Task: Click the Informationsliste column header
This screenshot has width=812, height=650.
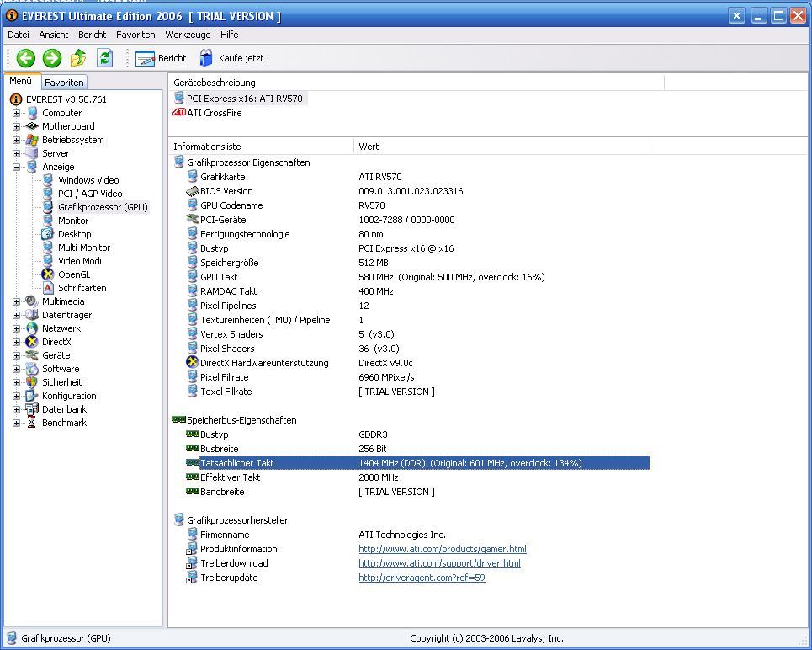Action: click(x=261, y=147)
